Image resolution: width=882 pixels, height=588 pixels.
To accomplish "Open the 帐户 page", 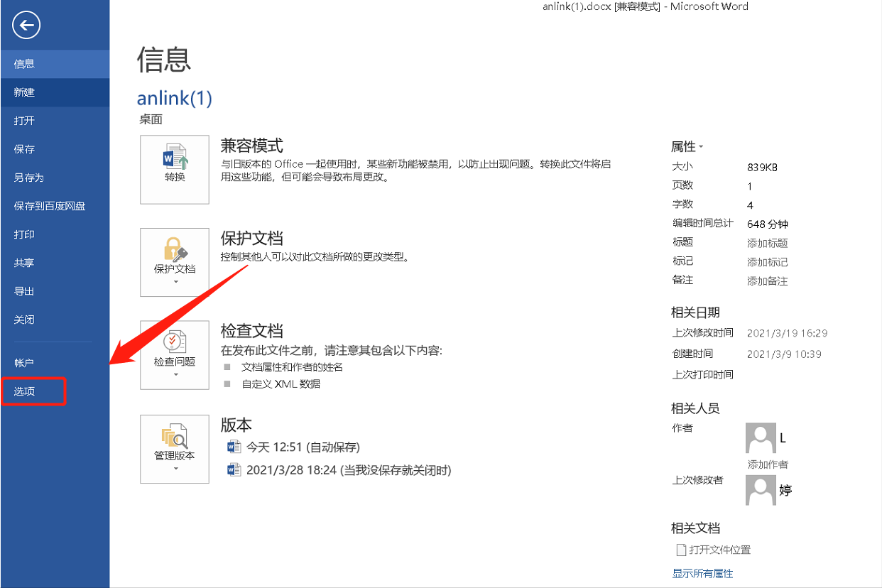I will [x=55, y=363].
